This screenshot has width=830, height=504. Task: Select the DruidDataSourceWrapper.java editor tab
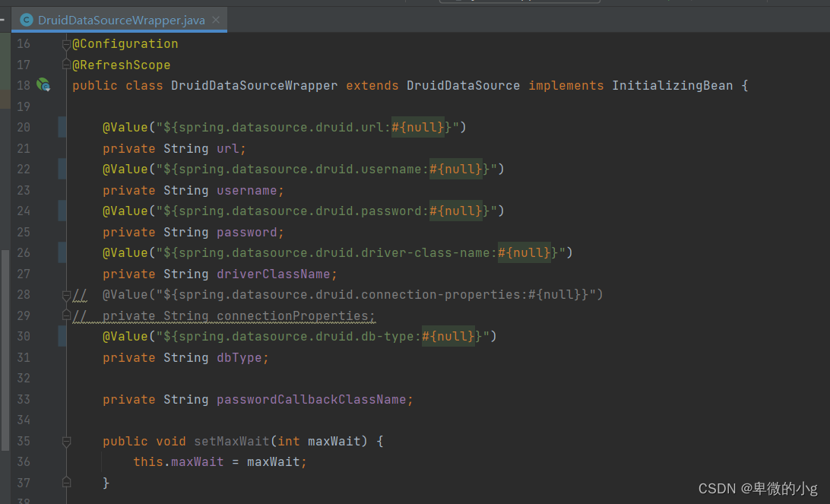click(119, 20)
